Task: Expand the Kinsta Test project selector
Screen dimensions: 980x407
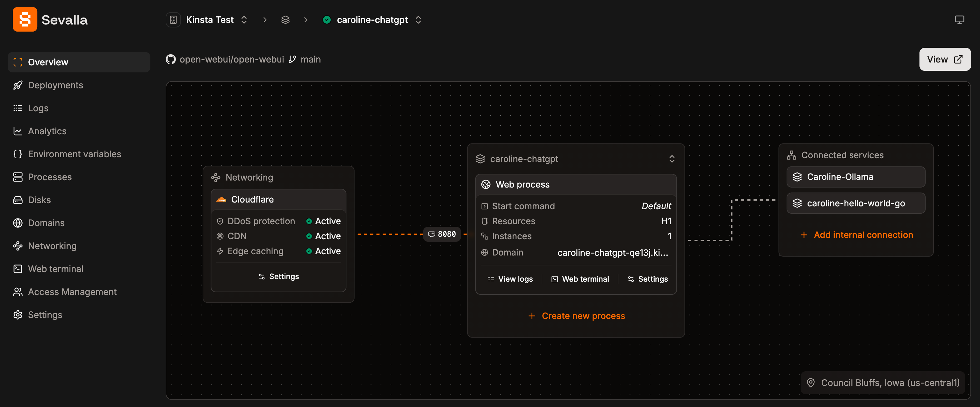Action: 244,19
